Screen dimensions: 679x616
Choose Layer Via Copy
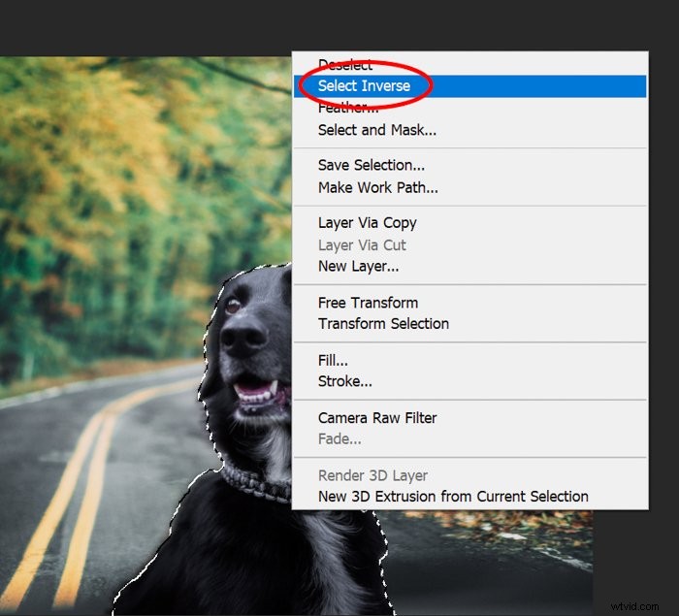point(469,223)
